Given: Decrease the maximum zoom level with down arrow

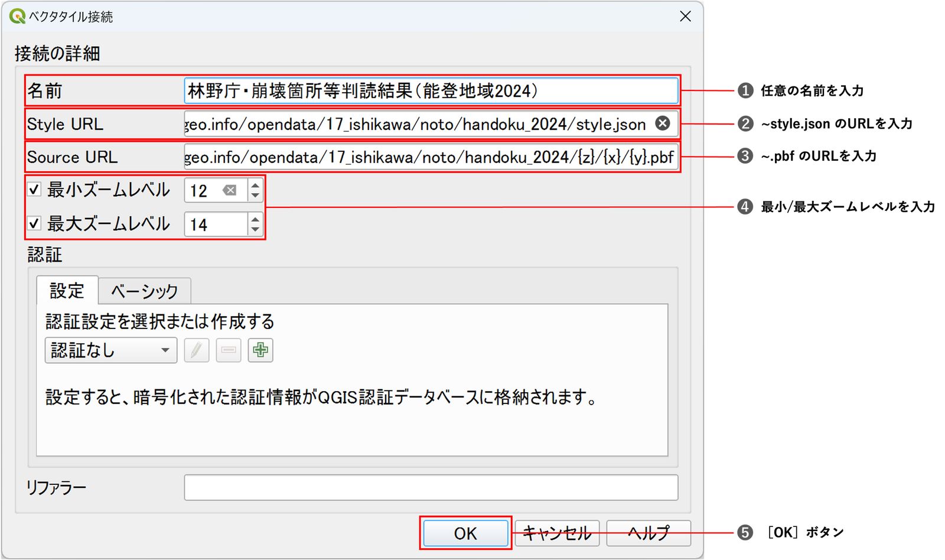Looking at the screenshot, I should [x=255, y=230].
